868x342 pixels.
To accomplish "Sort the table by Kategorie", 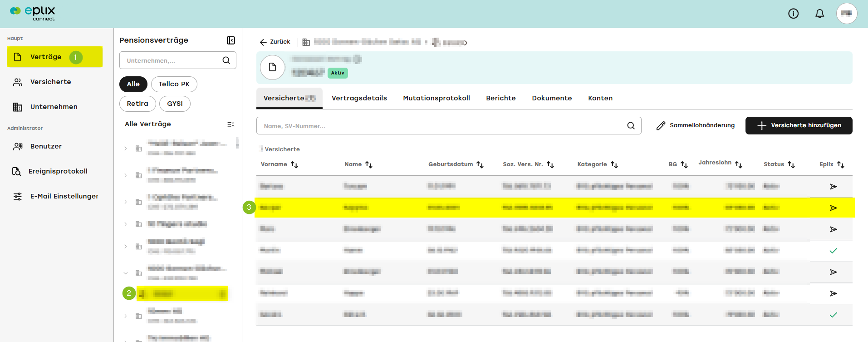I will point(614,164).
